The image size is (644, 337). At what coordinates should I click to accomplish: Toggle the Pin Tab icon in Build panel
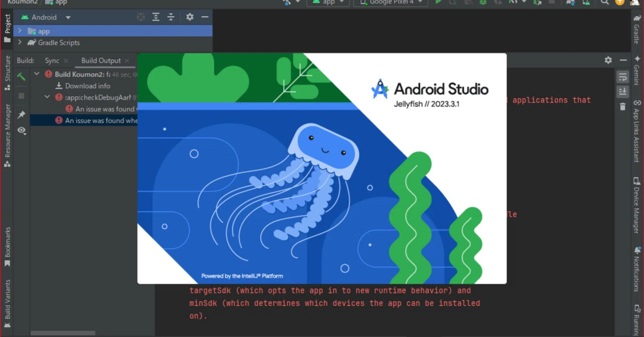pyautogui.click(x=21, y=115)
